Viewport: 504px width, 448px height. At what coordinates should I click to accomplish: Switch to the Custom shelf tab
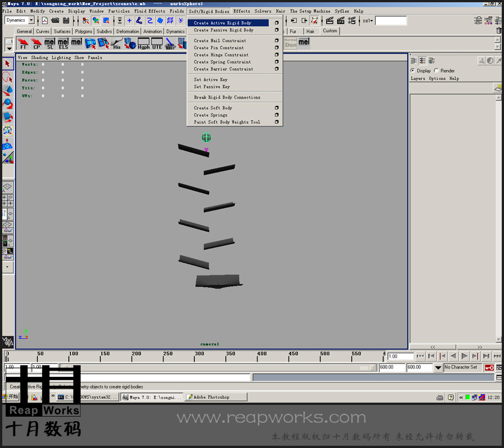pos(330,31)
